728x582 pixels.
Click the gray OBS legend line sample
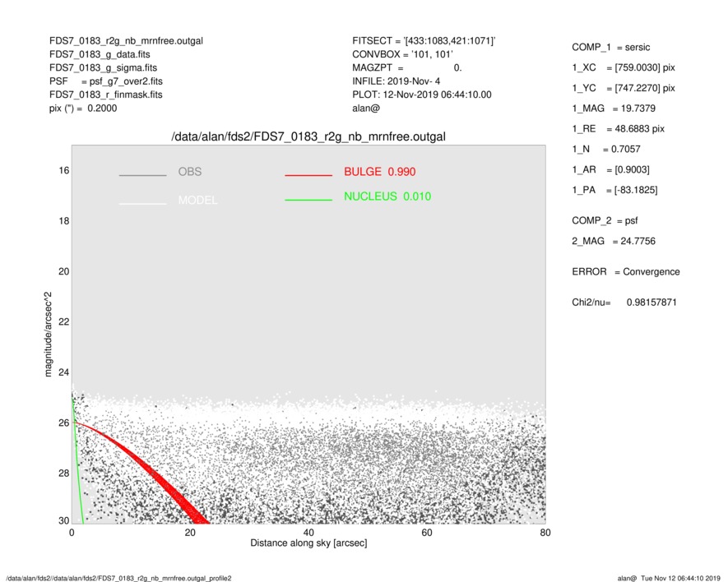142,175
